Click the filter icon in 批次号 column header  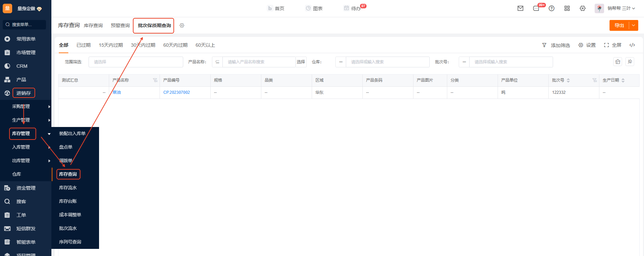click(595, 80)
